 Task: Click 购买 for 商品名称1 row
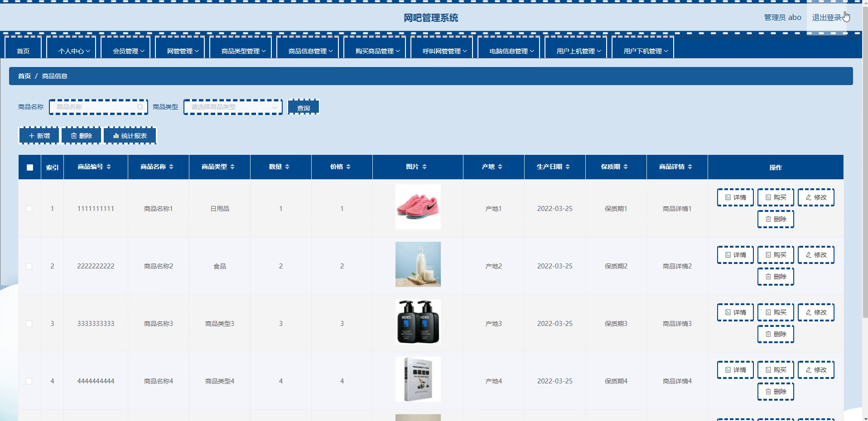776,197
